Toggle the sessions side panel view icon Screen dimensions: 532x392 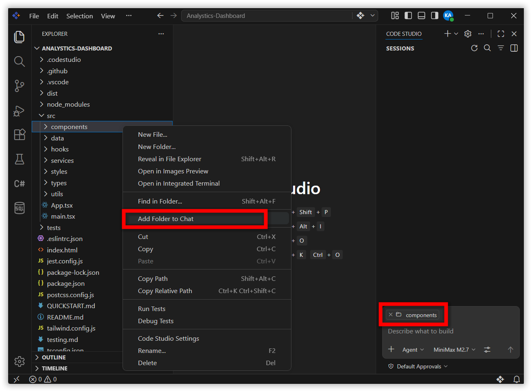coord(514,48)
